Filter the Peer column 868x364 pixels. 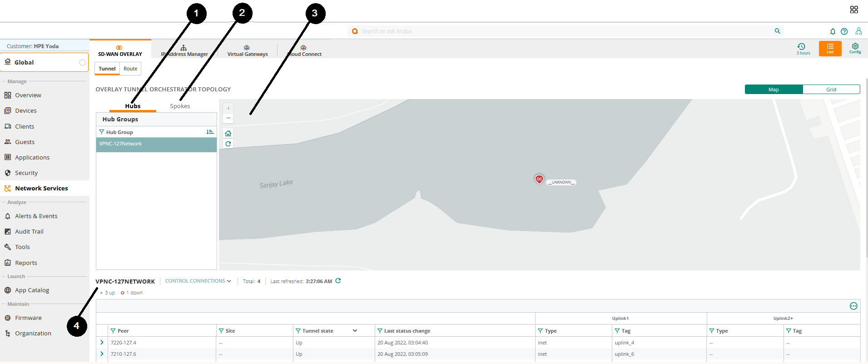click(113, 331)
